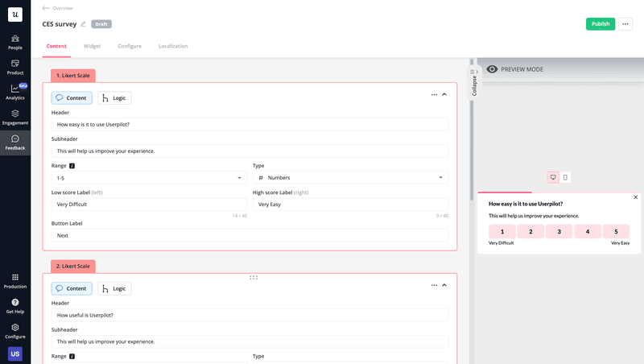Click the Header field of first question

tap(250, 125)
